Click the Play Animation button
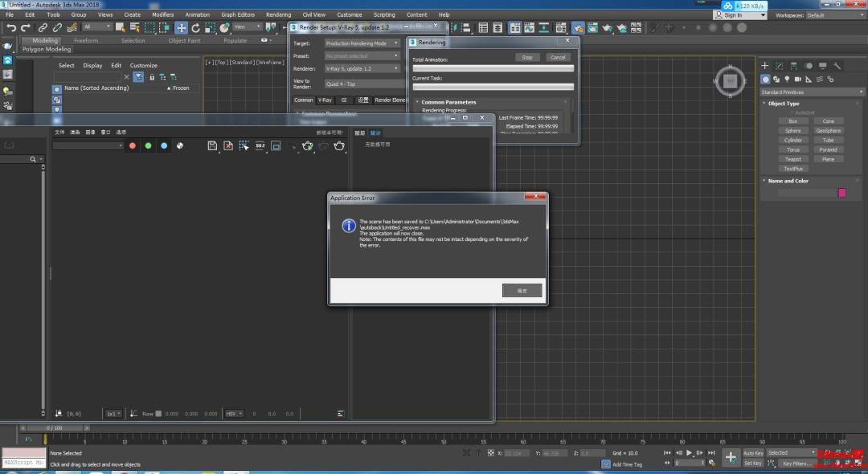The width and height of the screenshot is (868, 474). click(x=690, y=453)
